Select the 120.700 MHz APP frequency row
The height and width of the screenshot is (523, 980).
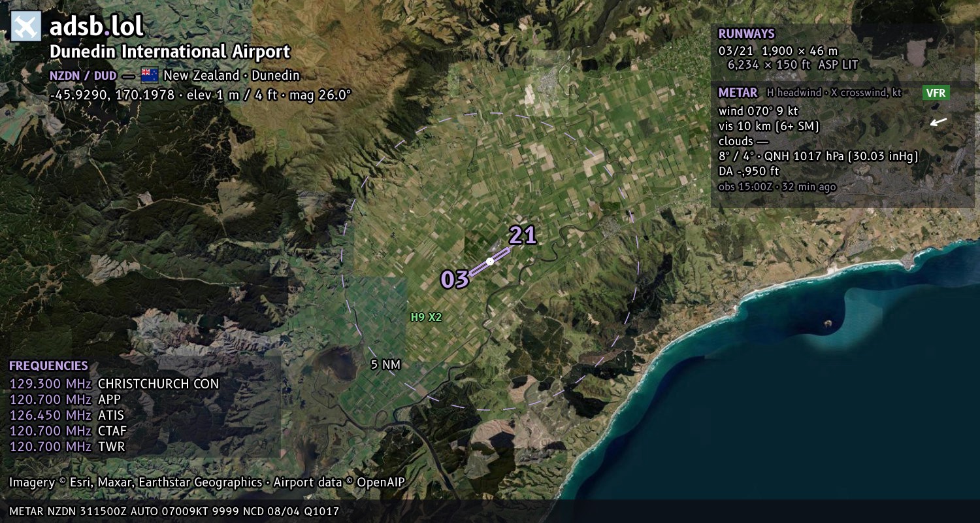point(65,399)
